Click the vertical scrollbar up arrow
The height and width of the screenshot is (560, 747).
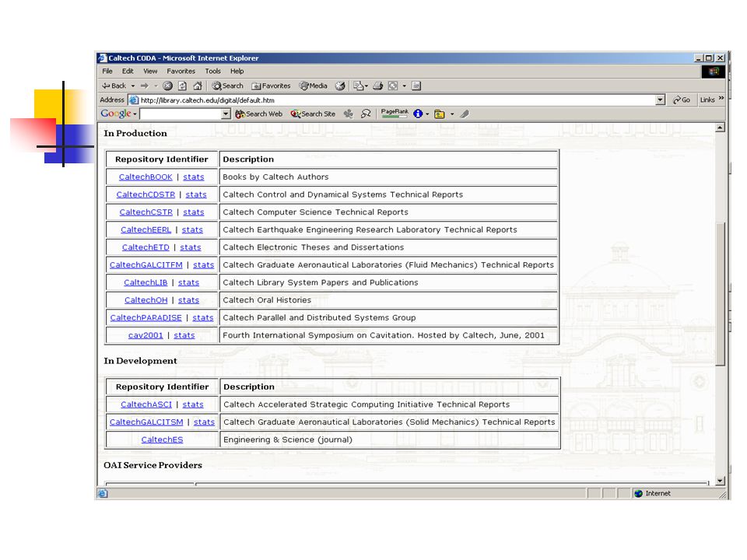click(x=721, y=128)
